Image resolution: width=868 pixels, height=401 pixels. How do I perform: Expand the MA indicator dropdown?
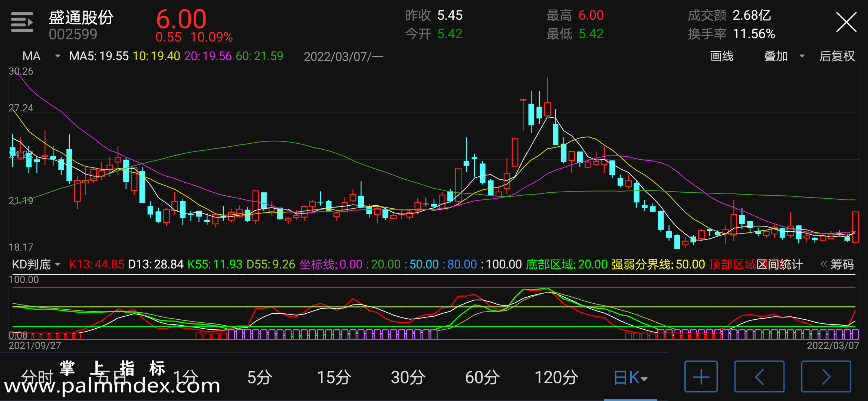tap(41, 56)
